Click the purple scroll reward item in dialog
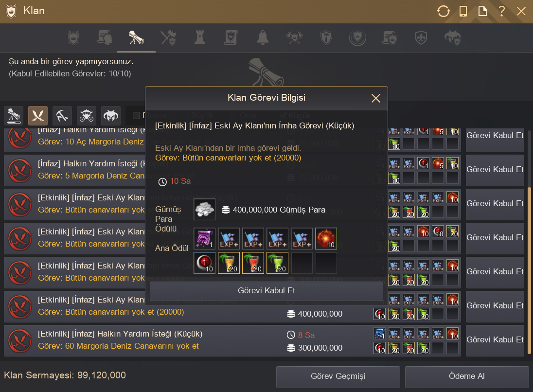 (x=204, y=238)
